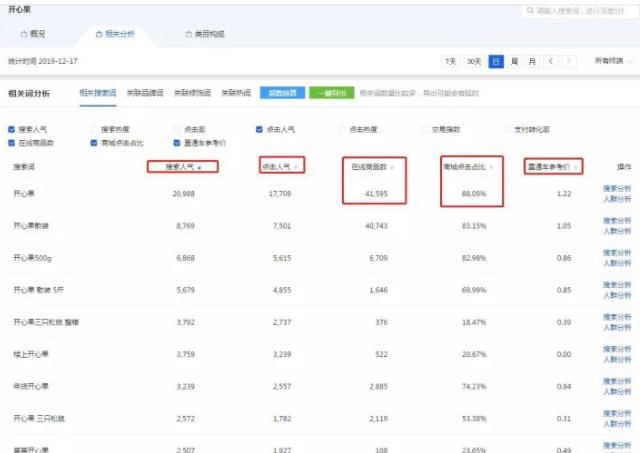Click the tab icon next to 概况

[x=24, y=34]
